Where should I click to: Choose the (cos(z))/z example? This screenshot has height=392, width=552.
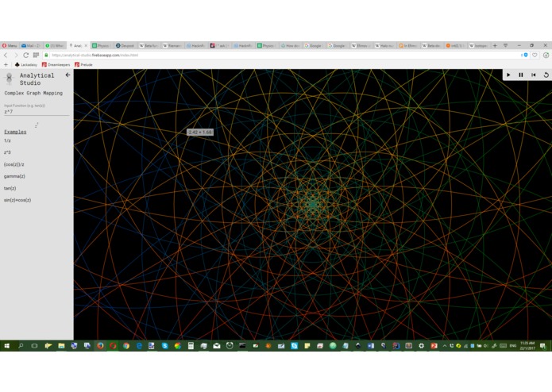point(14,164)
